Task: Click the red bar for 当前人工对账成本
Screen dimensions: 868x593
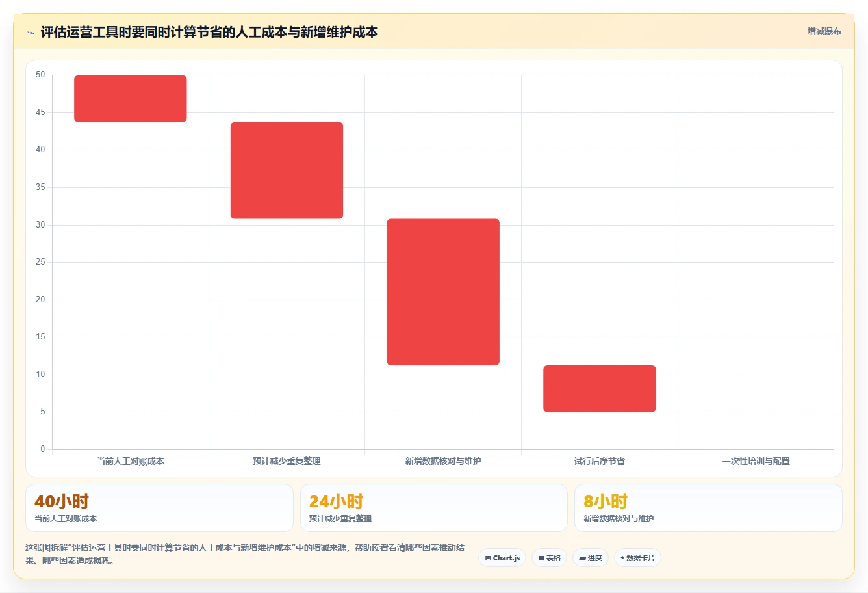Action: 131,99
